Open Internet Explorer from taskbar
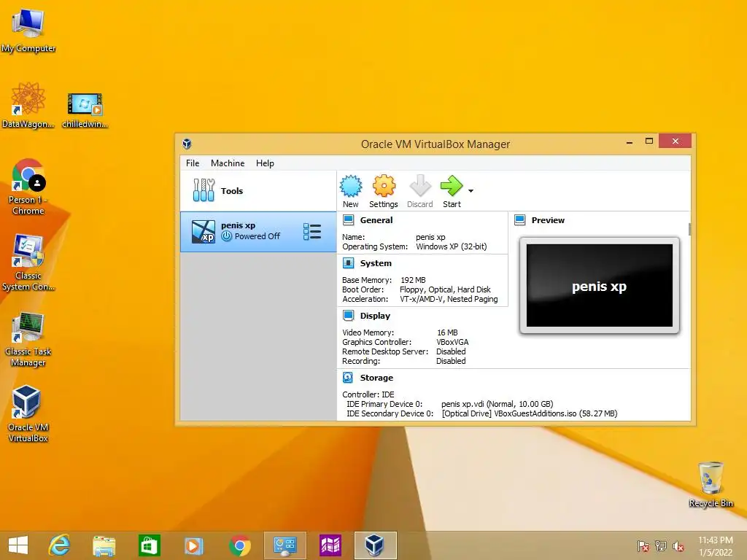 pos(60,545)
